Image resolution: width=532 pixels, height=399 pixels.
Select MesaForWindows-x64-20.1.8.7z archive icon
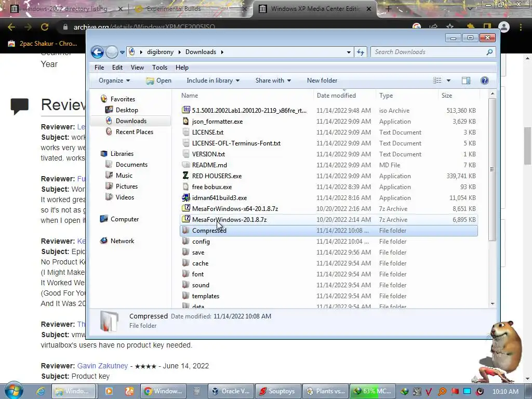click(x=186, y=208)
